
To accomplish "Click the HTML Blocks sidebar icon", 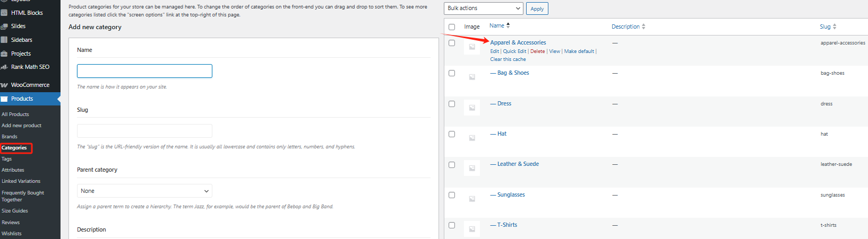I will pos(4,13).
